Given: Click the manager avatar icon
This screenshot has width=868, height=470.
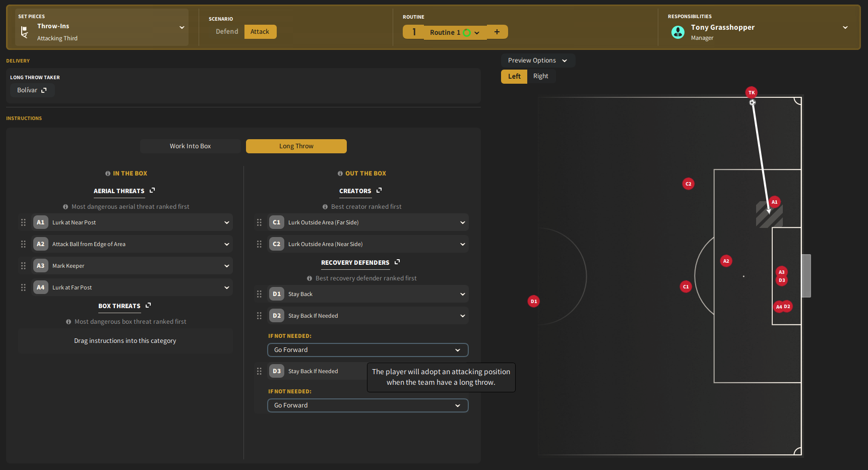Looking at the screenshot, I should 678,32.
